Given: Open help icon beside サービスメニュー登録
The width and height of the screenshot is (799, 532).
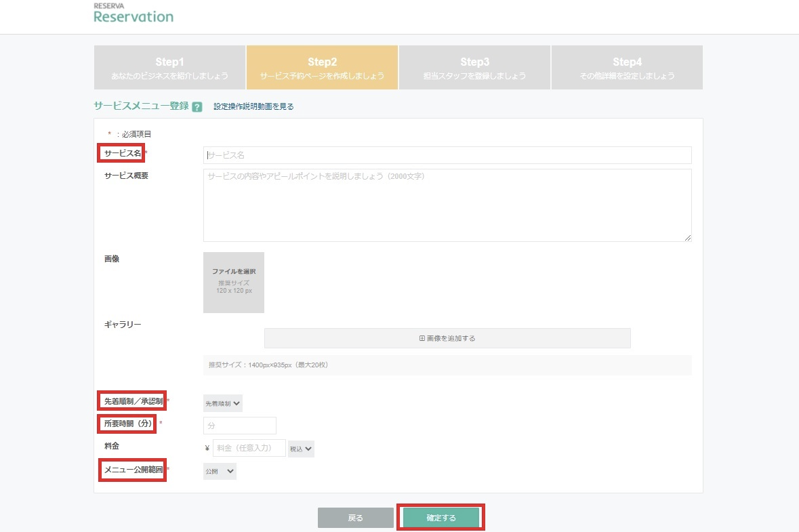Looking at the screenshot, I should coord(197,107).
